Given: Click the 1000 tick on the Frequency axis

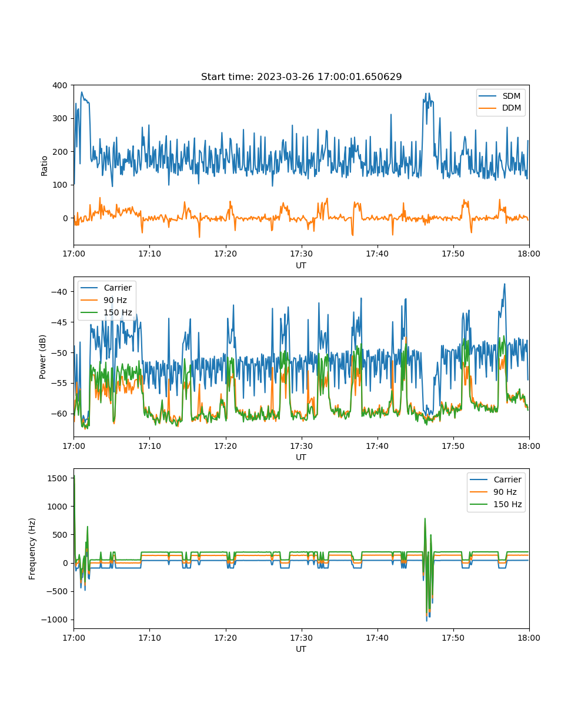Looking at the screenshot, I should point(59,507).
